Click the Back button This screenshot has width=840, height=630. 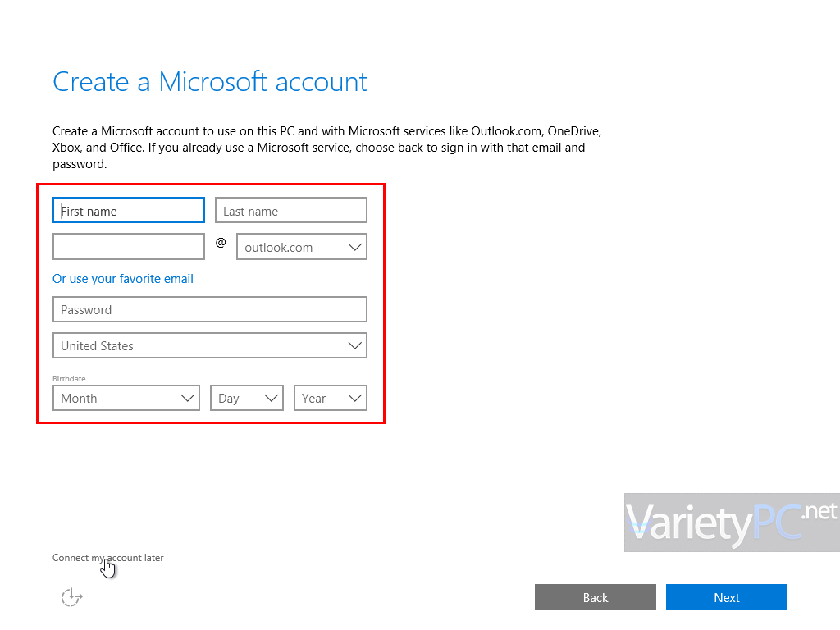click(x=596, y=597)
